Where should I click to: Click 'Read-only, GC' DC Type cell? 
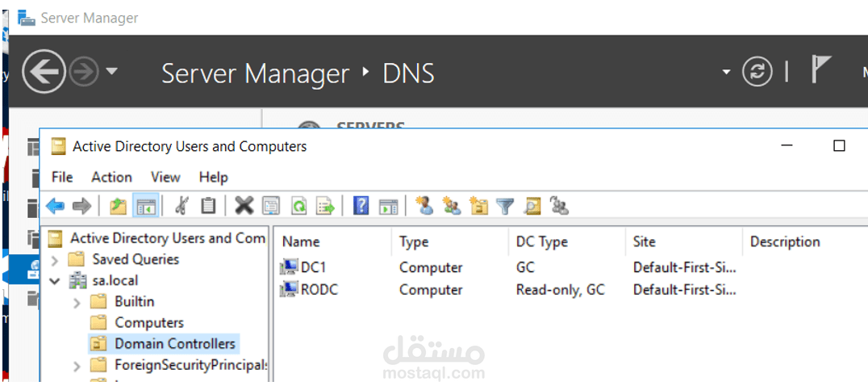point(560,290)
